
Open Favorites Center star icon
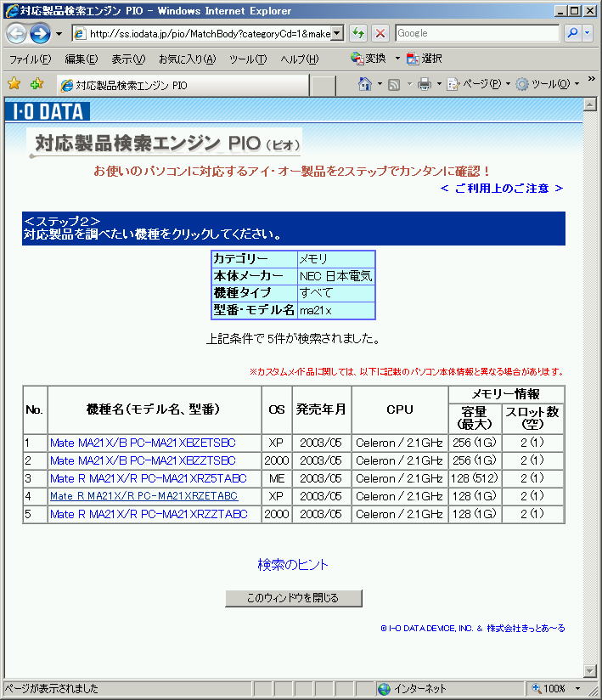click(14, 83)
